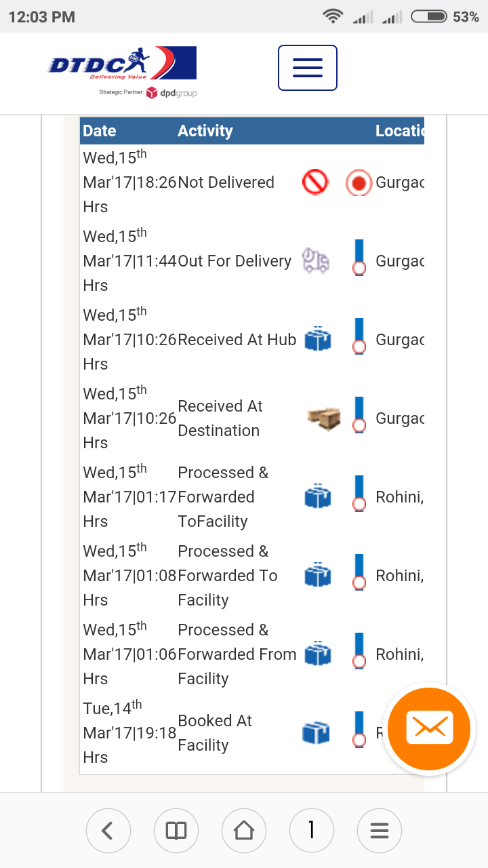The height and width of the screenshot is (868, 488).
Task: Tap the Activity column header
Action: click(x=205, y=131)
